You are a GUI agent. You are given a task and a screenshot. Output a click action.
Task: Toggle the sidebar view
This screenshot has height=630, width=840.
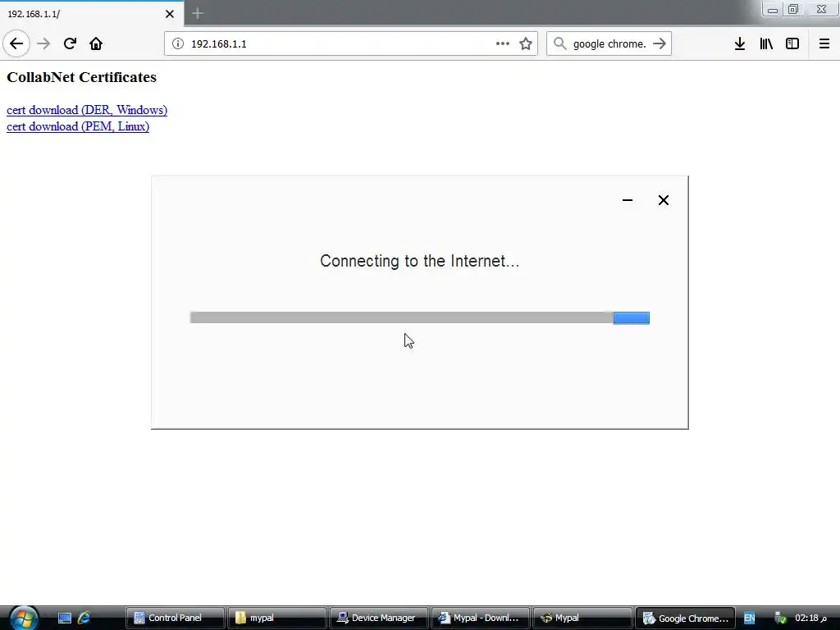[x=792, y=43]
